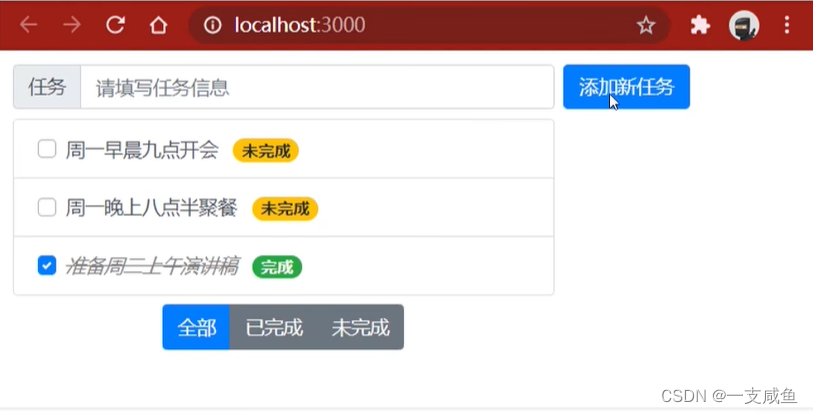Select the 全部 filter tab
Viewport: 813px width, 414px height.
click(x=196, y=327)
